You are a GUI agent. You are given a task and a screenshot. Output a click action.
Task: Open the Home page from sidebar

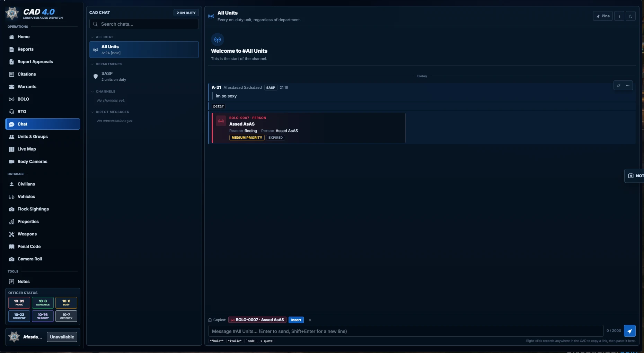43,37
